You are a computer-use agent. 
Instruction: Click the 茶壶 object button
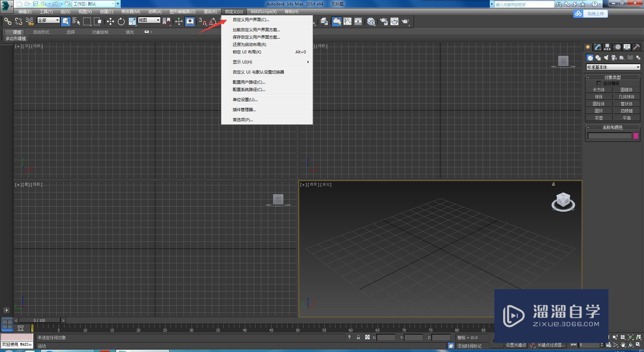pyautogui.click(x=599, y=118)
